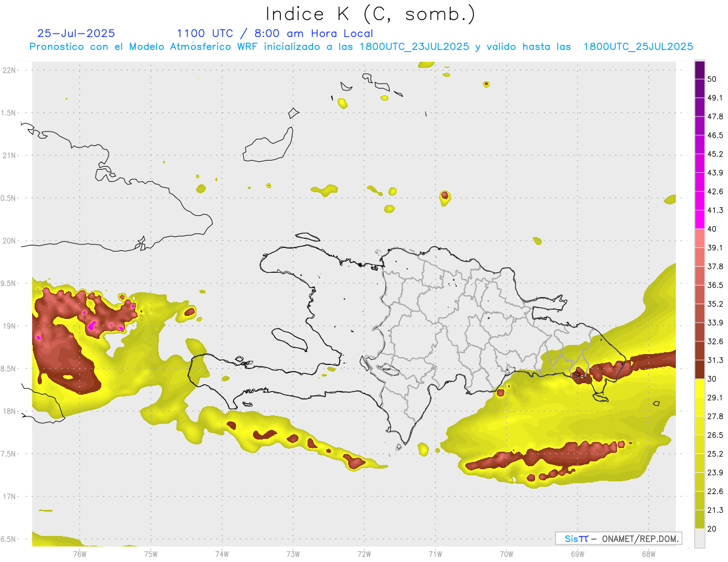Click the '18N' latitude label

coord(10,411)
